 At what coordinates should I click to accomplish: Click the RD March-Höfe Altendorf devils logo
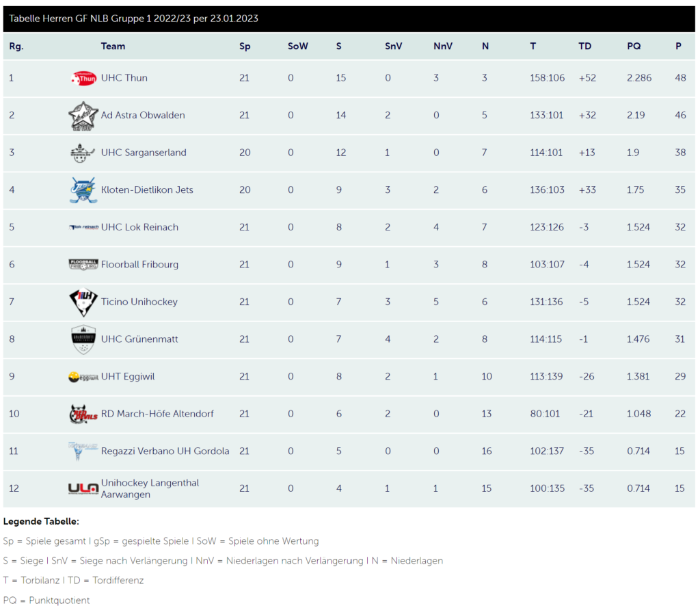click(x=83, y=414)
